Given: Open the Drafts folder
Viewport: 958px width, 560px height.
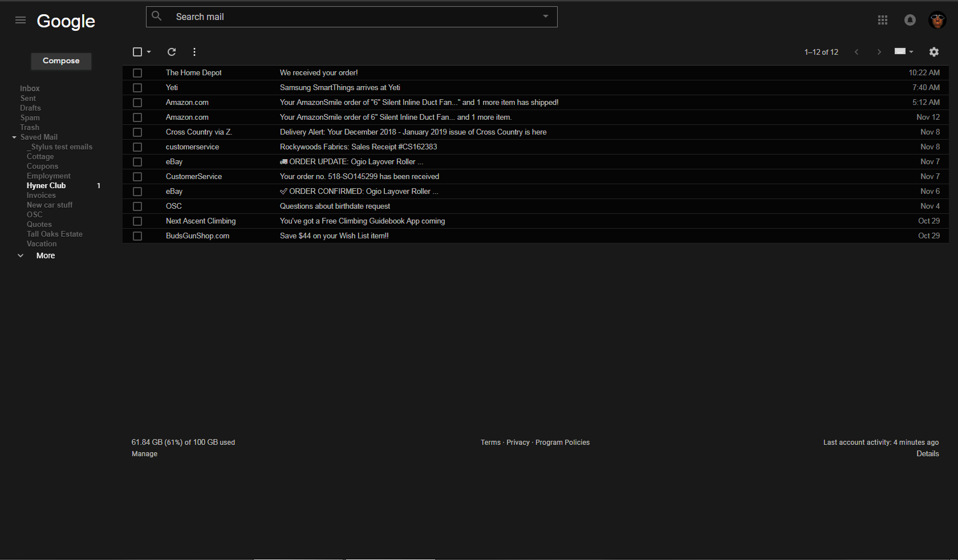Looking at the screenshot, I should coord(30,108).
